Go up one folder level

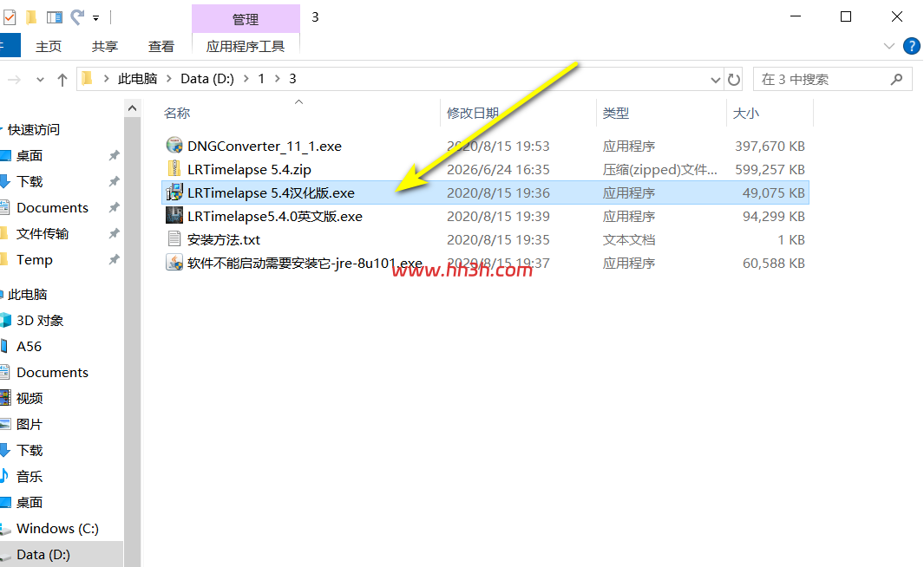pos(62,80)
